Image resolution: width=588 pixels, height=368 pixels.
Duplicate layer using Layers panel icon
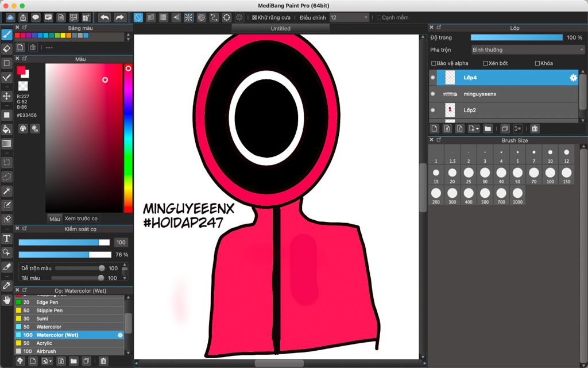[505, 128]
